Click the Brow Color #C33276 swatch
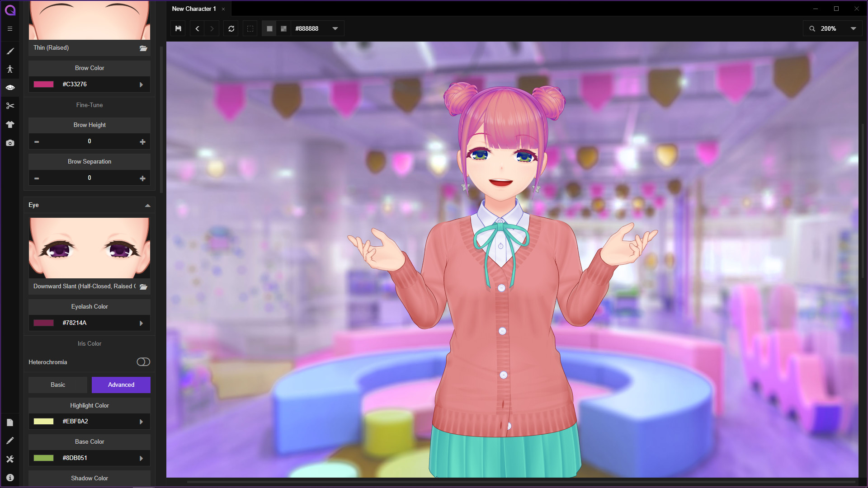 point(44,84)
